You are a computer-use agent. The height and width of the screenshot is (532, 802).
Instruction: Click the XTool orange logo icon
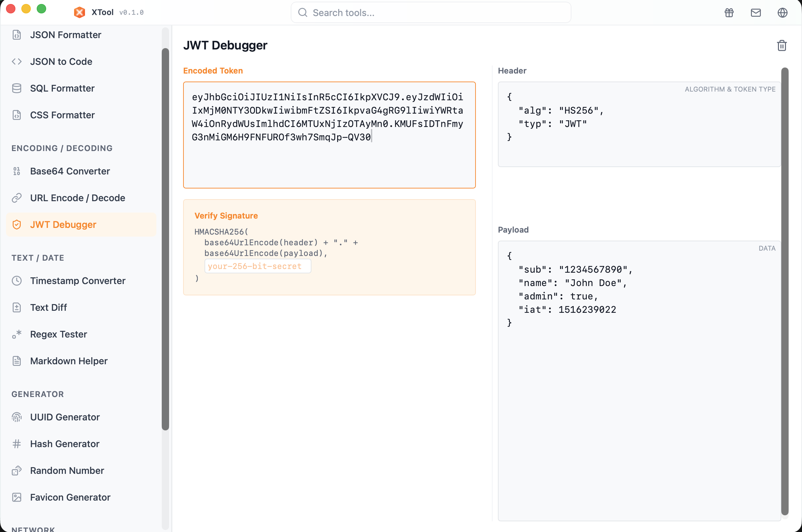[80, 13]
